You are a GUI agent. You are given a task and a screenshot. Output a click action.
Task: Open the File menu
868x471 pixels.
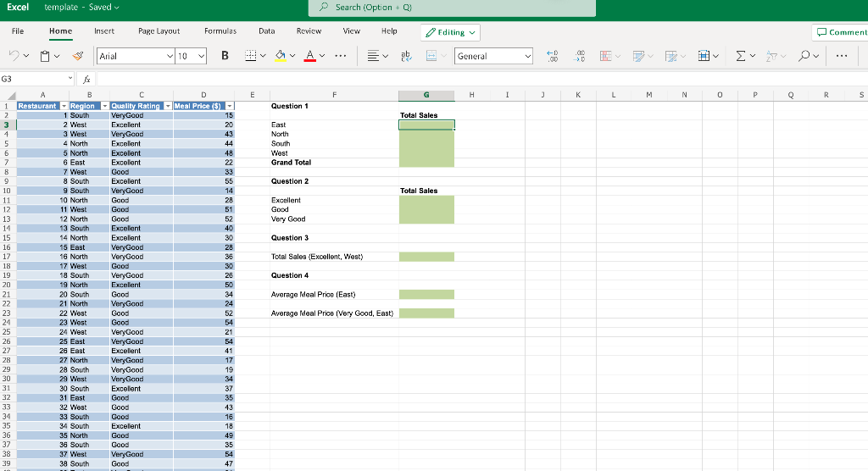tap(18, 31)
